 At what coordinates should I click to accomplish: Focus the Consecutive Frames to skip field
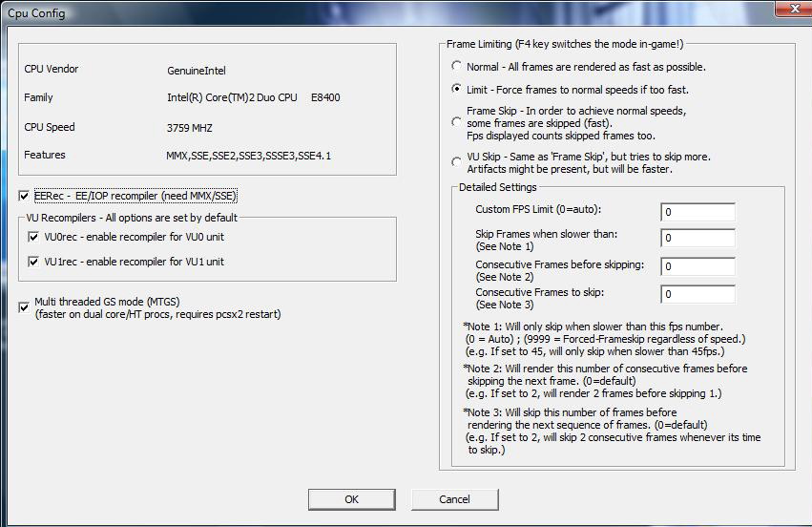698,294
